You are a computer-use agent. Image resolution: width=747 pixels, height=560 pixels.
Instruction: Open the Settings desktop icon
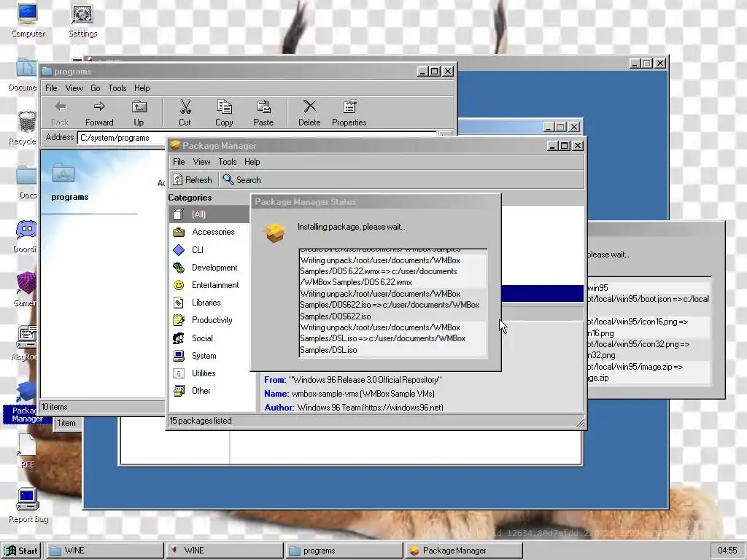tap(82, 20)
